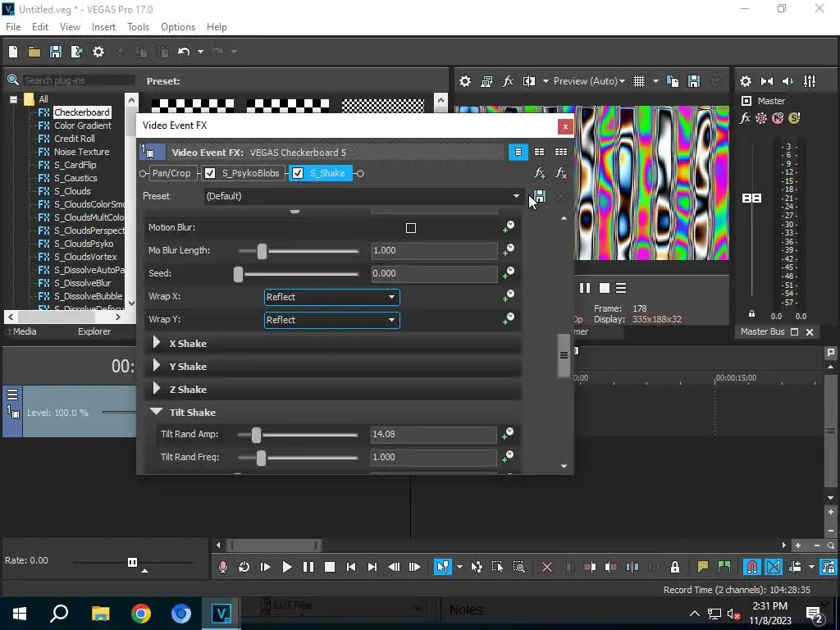Enable Snapping magnet icon

[752, 567]
